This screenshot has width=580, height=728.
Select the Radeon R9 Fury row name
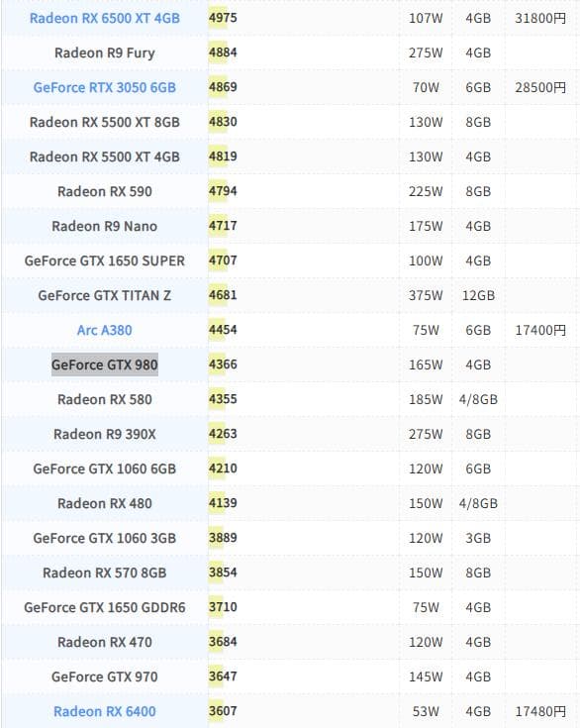click(x=104, y=52)
